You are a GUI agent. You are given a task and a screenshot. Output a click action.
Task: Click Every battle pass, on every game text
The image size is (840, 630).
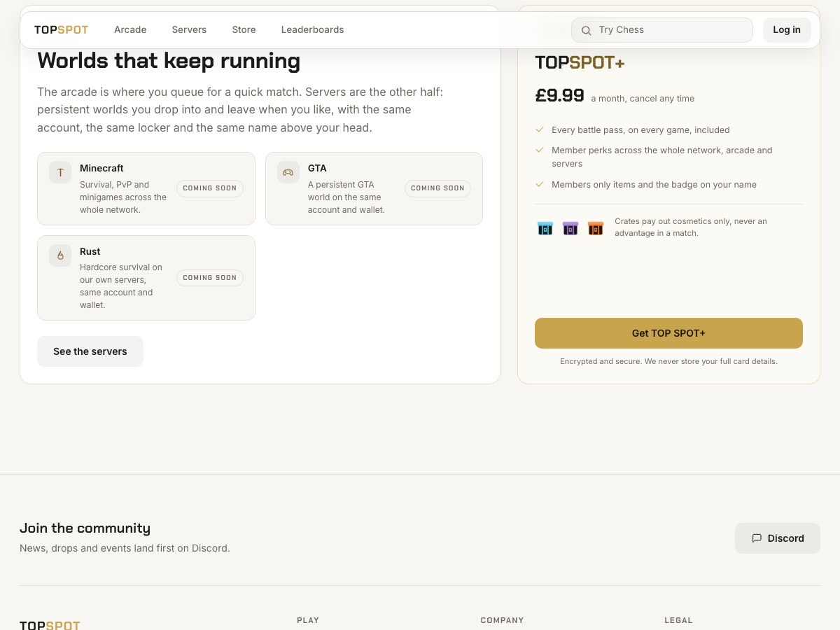(x=640, y=130)
